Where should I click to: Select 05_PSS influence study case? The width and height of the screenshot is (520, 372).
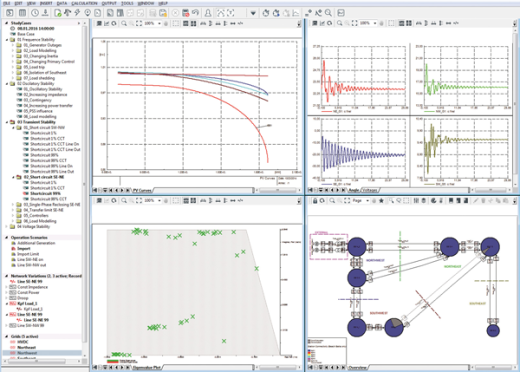(38, 111)
